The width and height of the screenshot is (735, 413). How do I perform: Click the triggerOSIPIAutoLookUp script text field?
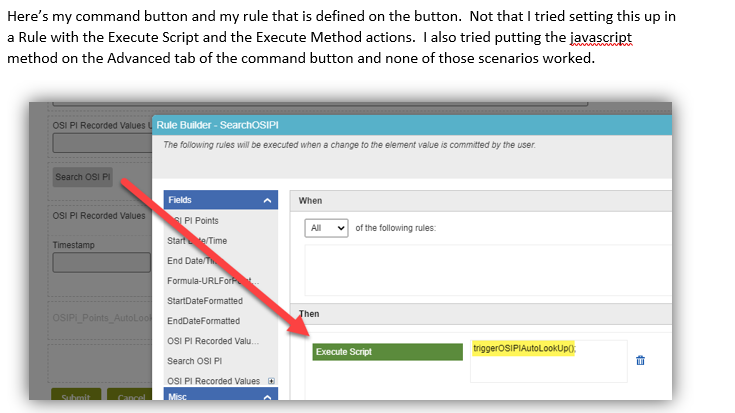pos(547,360)
